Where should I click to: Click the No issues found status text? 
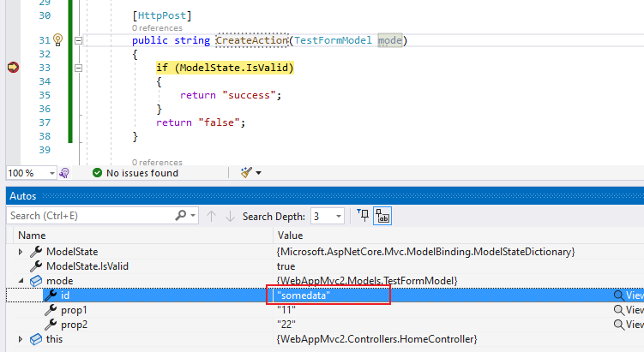point(142,173)
